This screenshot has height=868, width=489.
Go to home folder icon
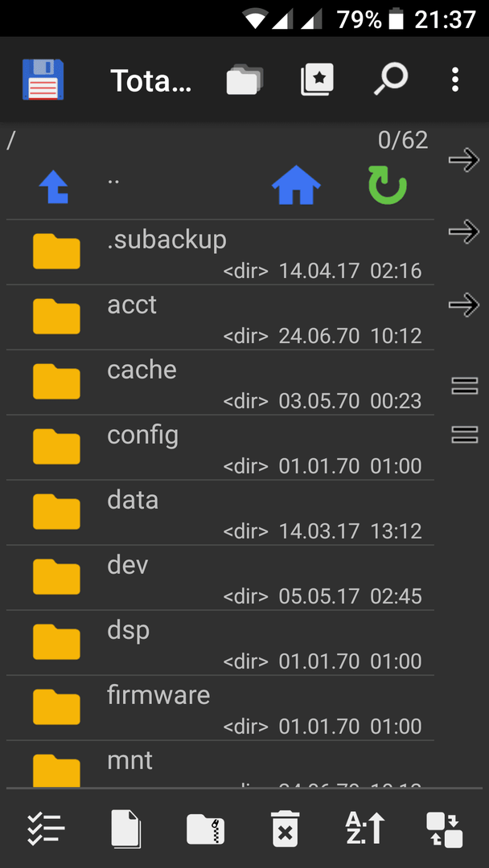296,186
